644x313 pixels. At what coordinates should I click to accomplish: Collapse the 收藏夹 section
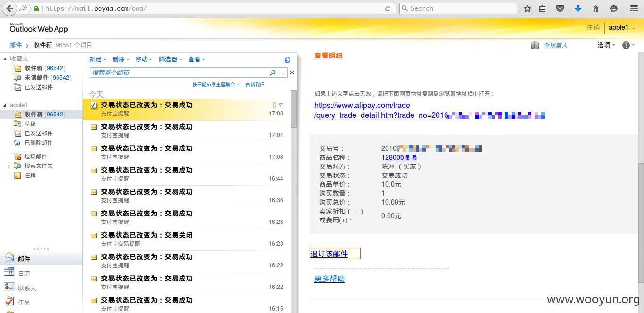pos(6,59)
